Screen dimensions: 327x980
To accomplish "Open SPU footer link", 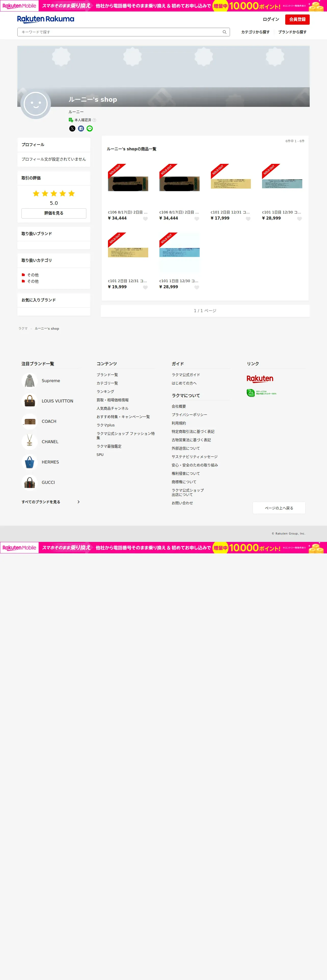I will (x=100, y=455).
